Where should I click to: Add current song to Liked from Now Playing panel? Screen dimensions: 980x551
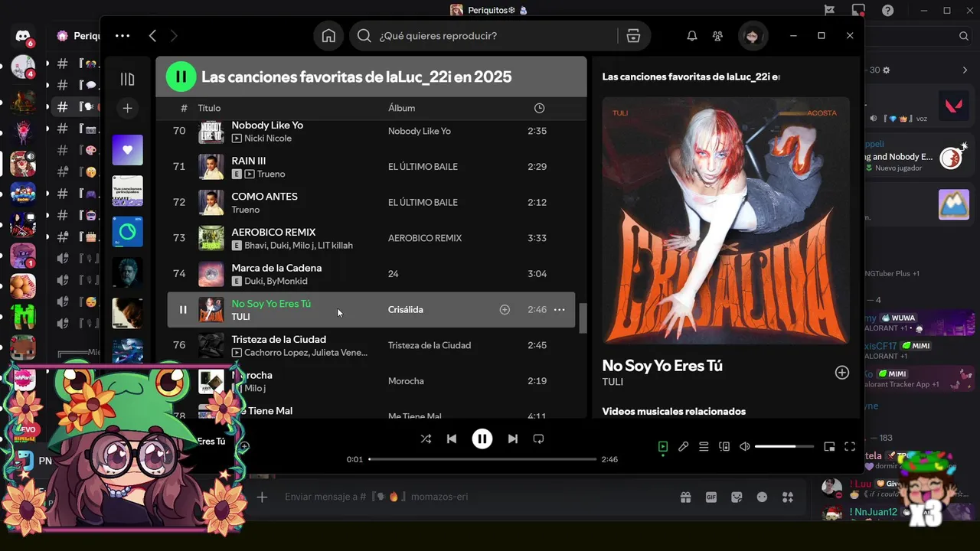(x=841, y=372)
